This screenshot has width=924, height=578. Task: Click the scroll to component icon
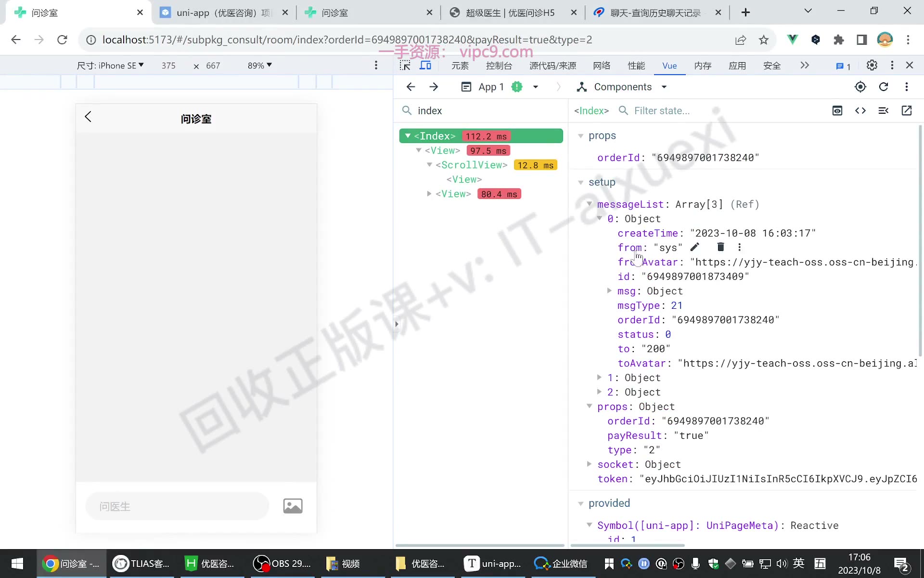837,111
